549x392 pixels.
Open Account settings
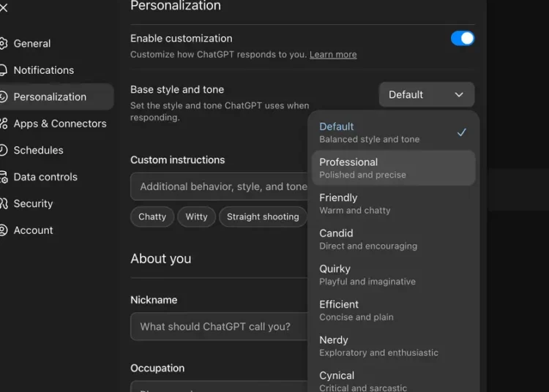(x=33, y=230)
